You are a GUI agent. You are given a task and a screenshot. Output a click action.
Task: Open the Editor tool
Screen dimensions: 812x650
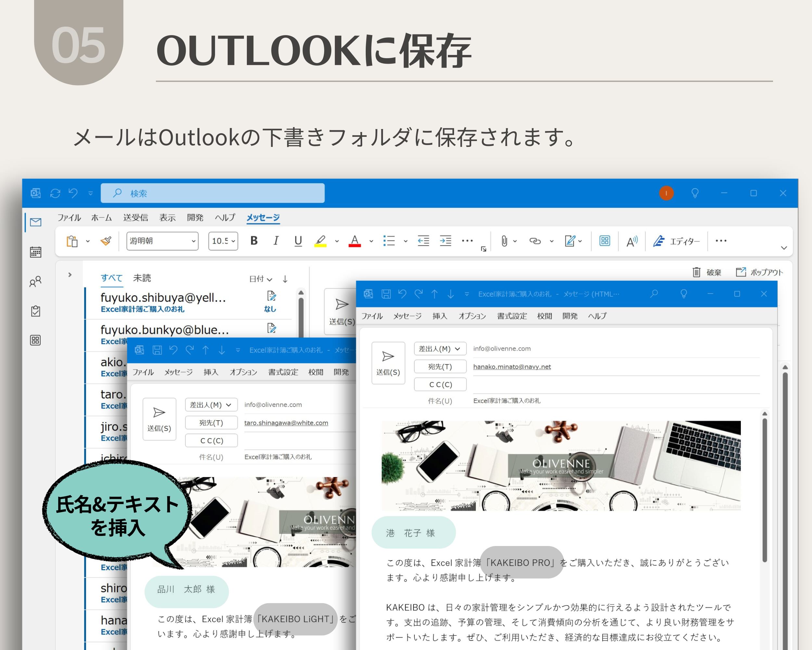[x=676, y=241]
